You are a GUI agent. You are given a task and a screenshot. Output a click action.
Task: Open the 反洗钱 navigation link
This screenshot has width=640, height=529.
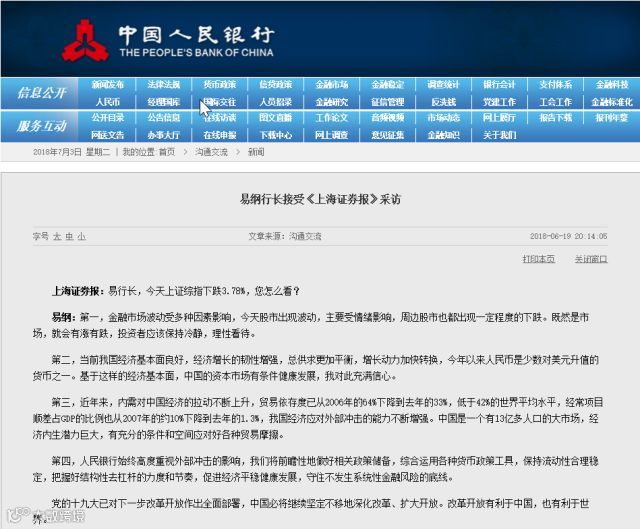[444, 102]
